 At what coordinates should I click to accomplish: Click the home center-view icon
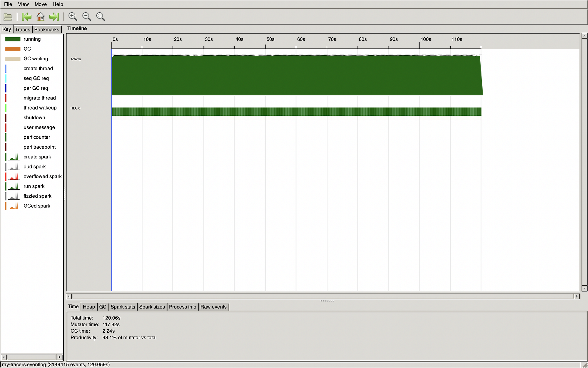click(41, 17)
